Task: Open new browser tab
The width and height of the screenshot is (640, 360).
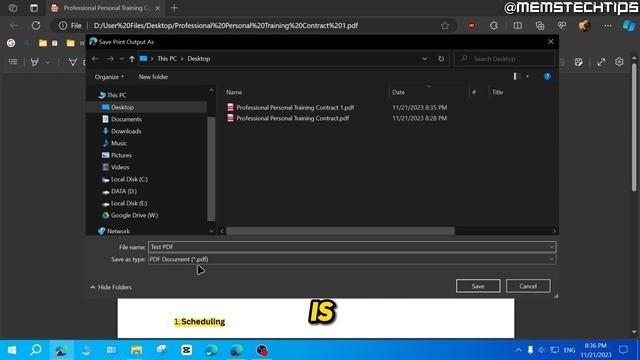Action: (x=174, y=8)
